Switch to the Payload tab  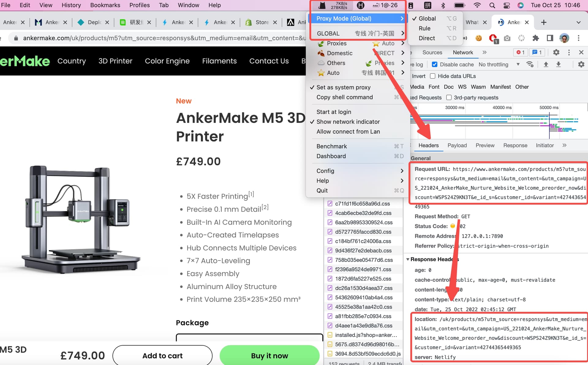(x=457, y=145)
